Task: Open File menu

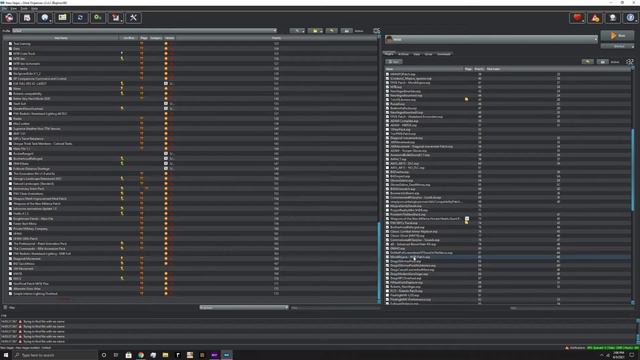Action: pyautogui.click(x=5, y=8)
